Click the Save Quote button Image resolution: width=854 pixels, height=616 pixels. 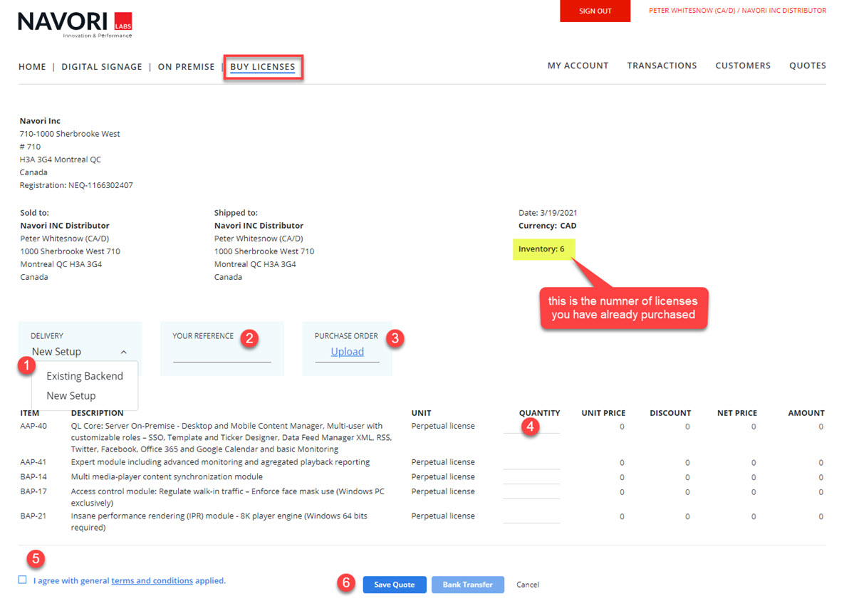[x=394, y=585]
